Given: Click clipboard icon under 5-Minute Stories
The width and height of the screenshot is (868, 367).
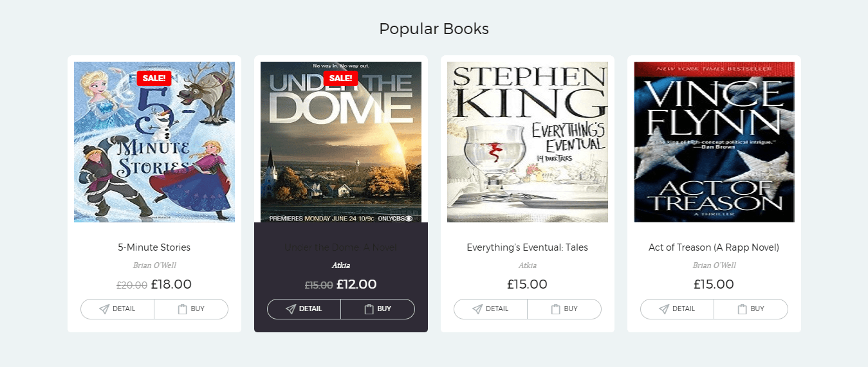Looking at the screenshot, I should tap(182, 309).
